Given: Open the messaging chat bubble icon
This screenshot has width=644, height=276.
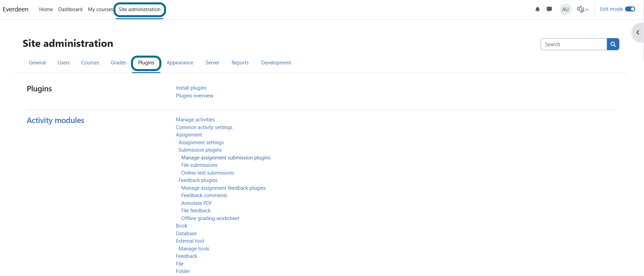Looking at the screenshot, I should [x=549, y=9].
